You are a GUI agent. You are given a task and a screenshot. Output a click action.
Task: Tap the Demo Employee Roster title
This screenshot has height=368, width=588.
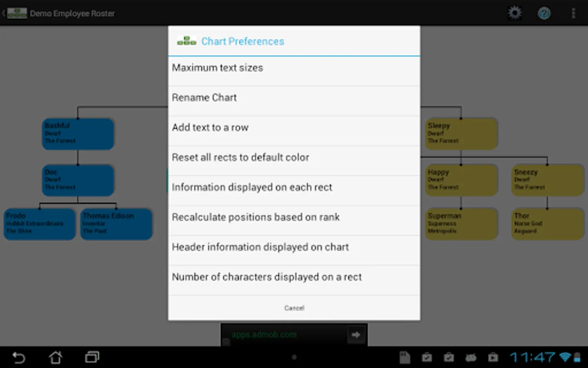(x=72, y=13)
